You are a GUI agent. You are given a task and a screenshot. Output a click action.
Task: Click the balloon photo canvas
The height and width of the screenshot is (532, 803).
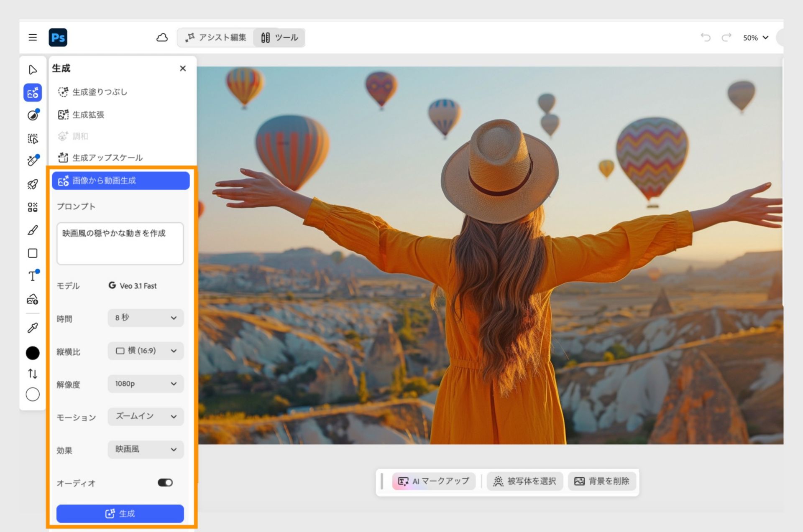tap(490, 255)
